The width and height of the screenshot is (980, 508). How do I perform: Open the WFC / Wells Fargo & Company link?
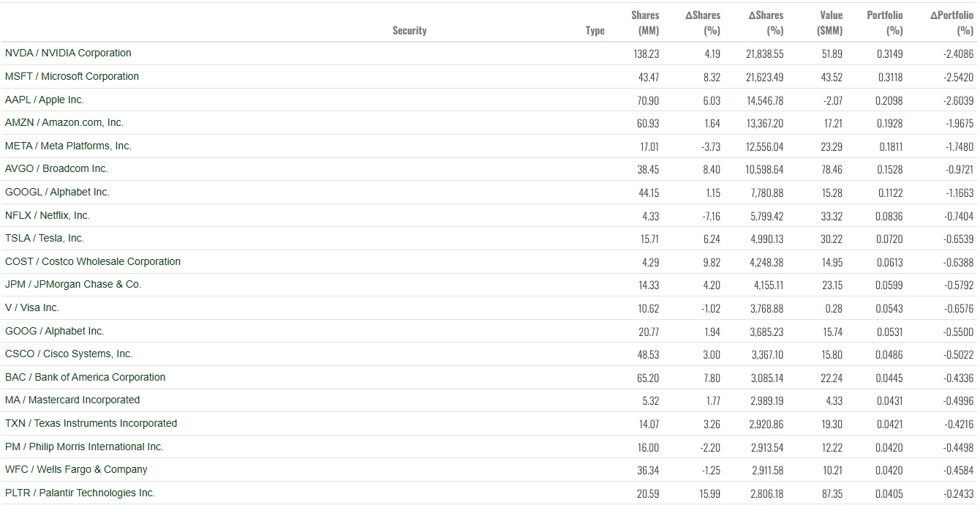76,470
